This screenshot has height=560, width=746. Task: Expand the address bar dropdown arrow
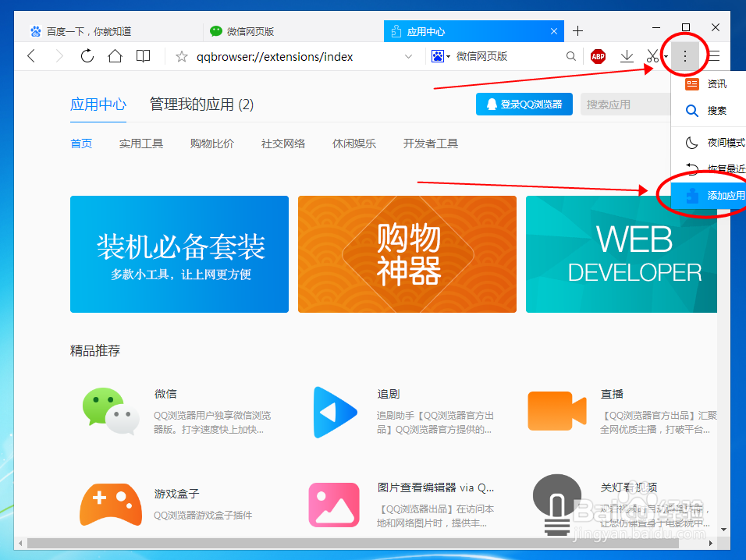click(408, 57)
